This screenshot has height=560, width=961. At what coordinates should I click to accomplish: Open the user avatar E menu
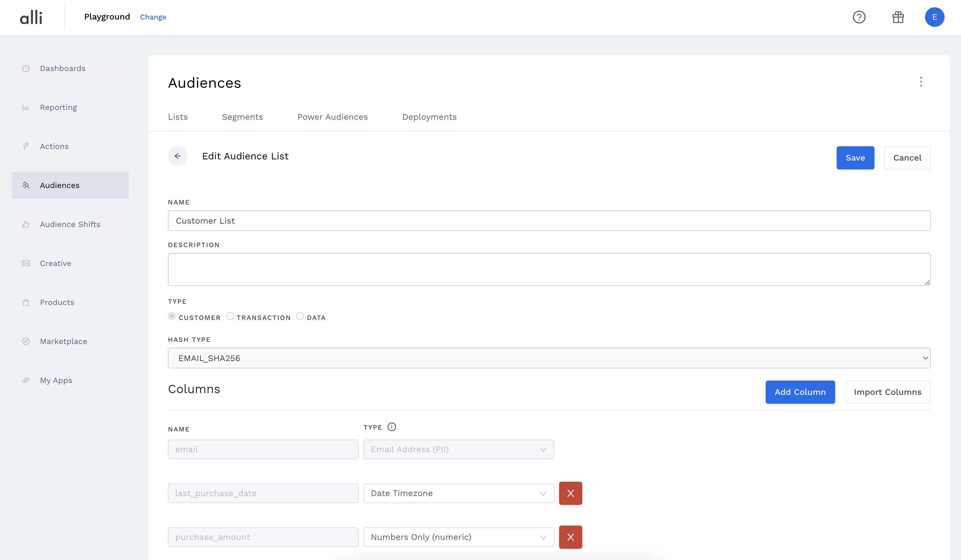pyautogui.click(x=934, y=17)
